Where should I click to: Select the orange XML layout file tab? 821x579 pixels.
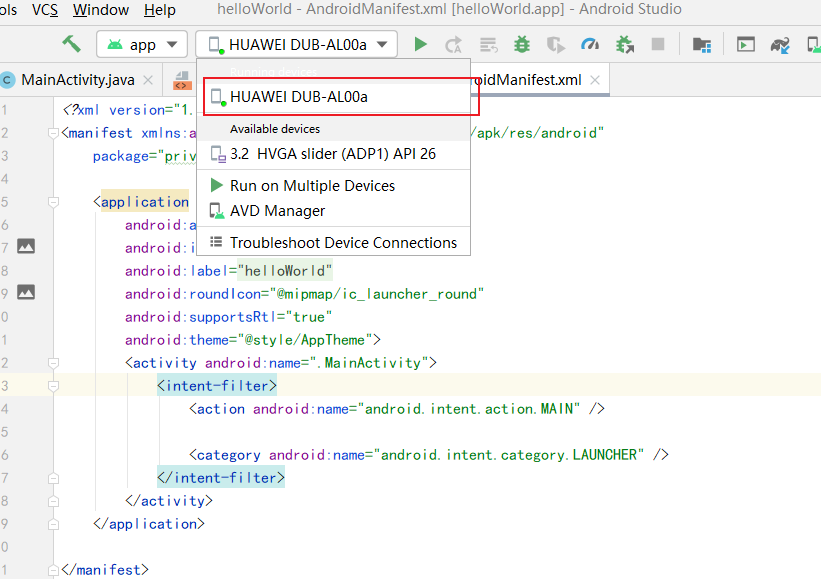(x=182, y=80)
